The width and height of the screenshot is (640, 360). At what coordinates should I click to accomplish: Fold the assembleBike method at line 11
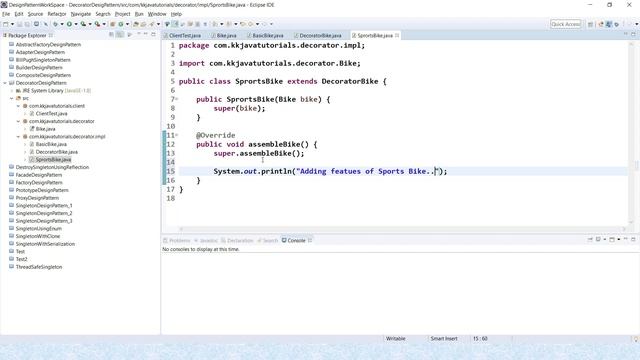[x=177, y=135]
